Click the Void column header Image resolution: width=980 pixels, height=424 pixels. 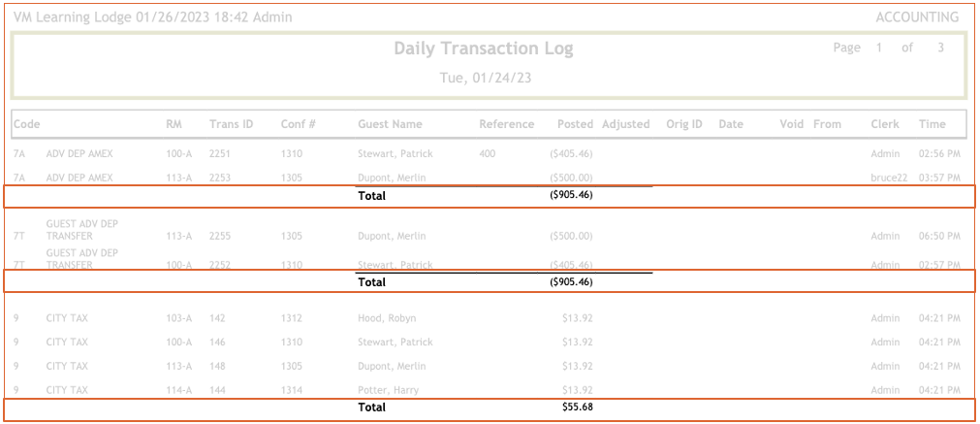(x=792, y=124)
